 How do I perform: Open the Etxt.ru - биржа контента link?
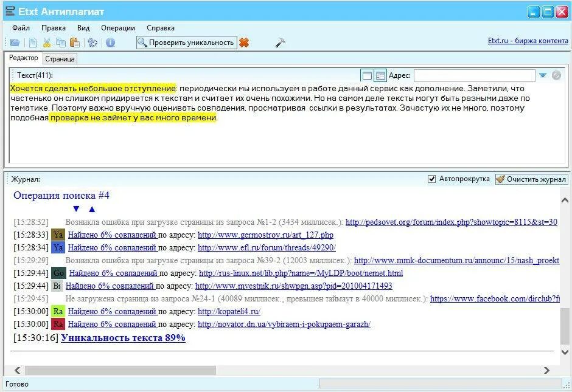point(528,41)
